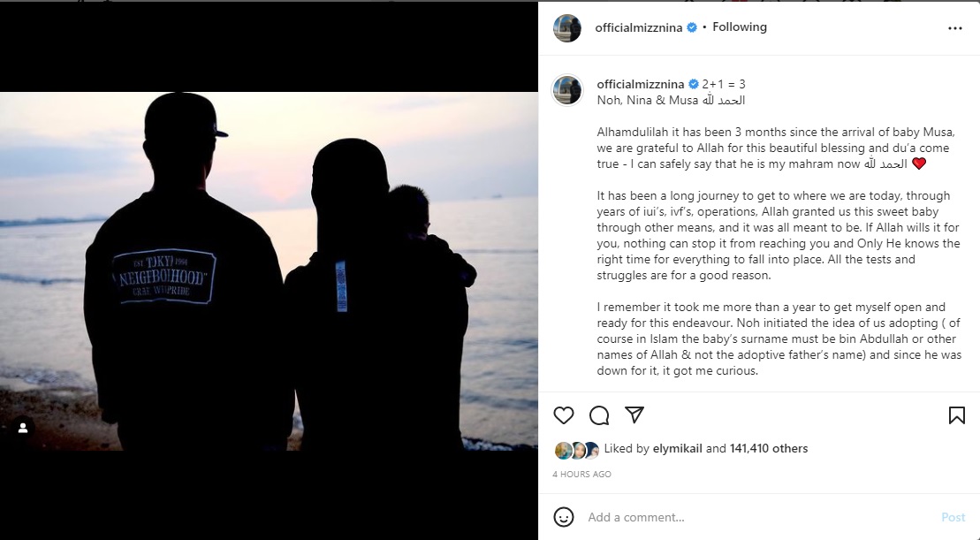Click the liker avatars next to Liked by
The width and height of the screenshot is (980, 540).
577,450
